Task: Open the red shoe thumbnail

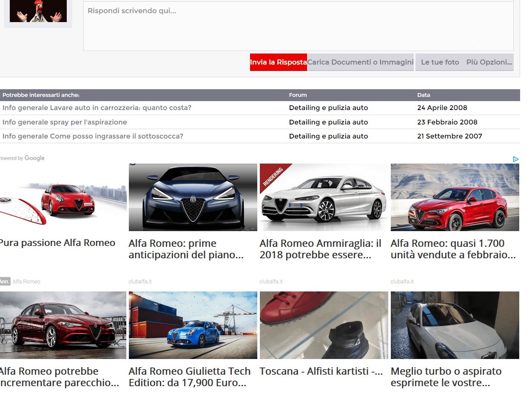Action: (324, 325)
